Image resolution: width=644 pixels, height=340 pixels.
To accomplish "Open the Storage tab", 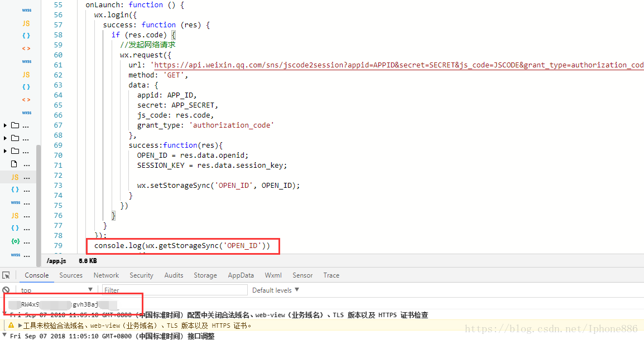I will pyautogui.click(x=205, y=275).
